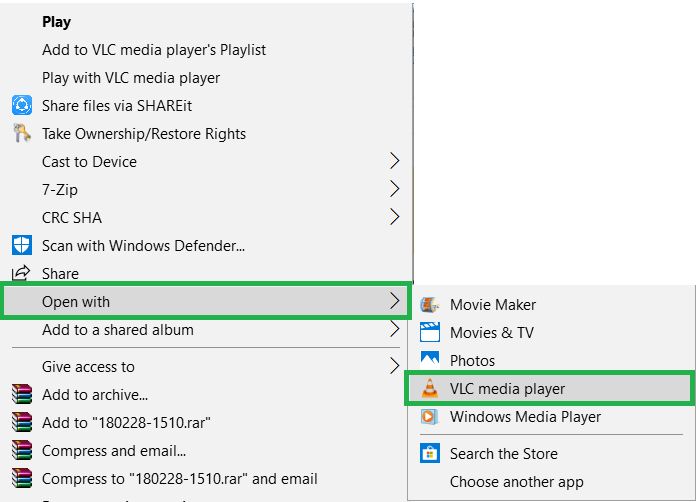The width and height of the screenshot is (696, 502).
Task: Choose Add to VLC media player's Playlist
Action: click(154, 50)
